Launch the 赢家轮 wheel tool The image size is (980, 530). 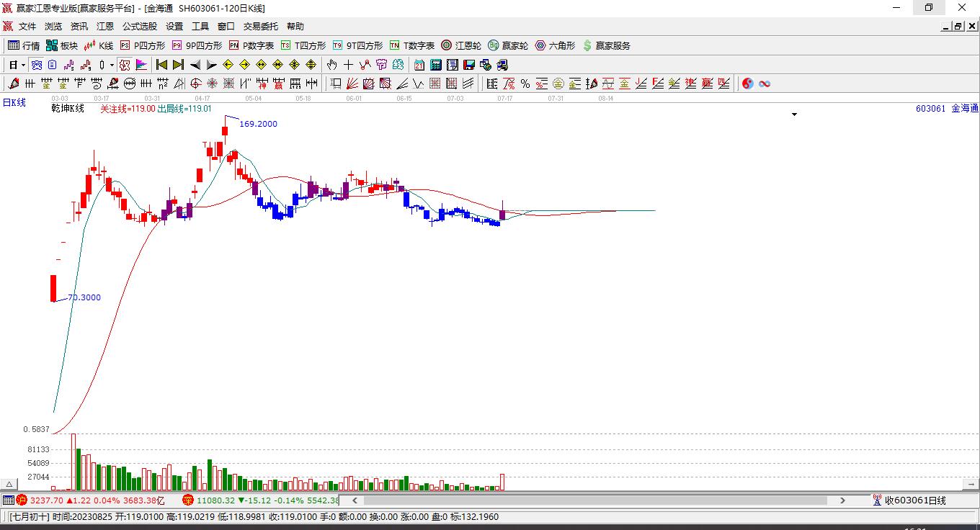pyautogui.click(x=508, y=45)
